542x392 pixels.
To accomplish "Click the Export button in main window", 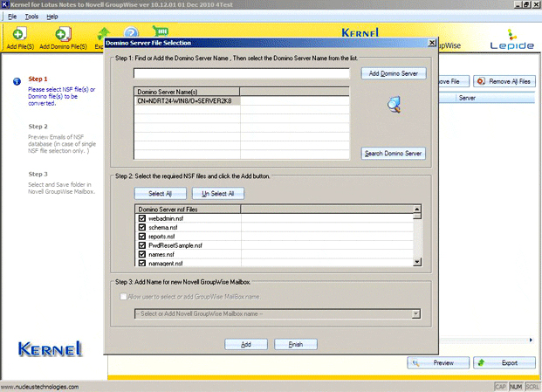I will (504, 362).
